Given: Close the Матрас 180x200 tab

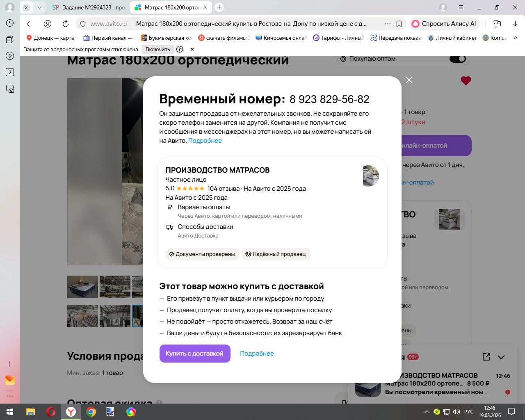Looking at the screenshot, I should (205, 7).
